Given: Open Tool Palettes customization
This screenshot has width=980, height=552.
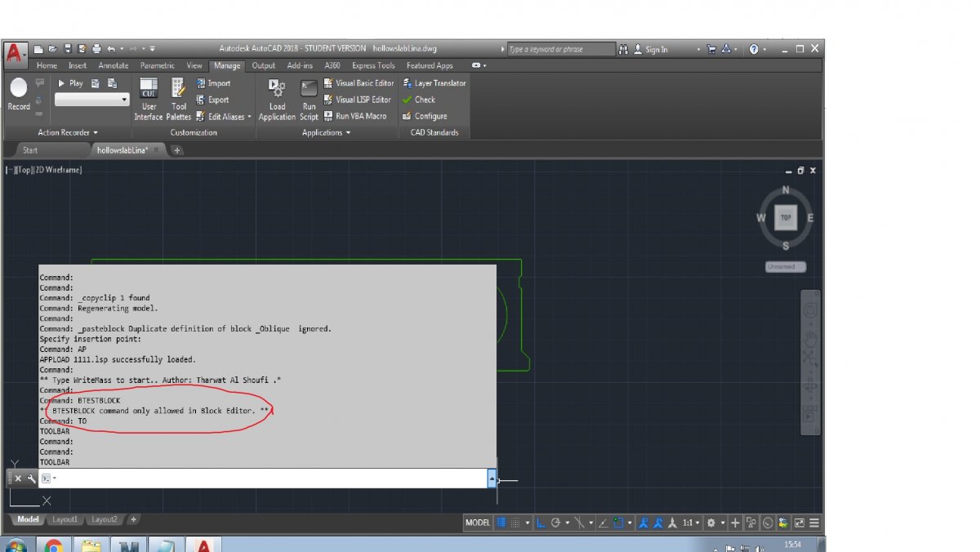Looking at the screenshot, I should pyautogui.click(x=179, y=100).
